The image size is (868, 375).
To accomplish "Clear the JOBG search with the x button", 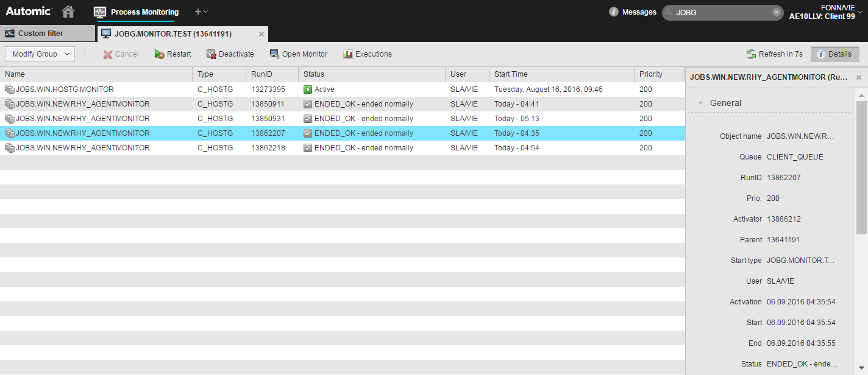I will pyautogui.click(x=777, y=12).
